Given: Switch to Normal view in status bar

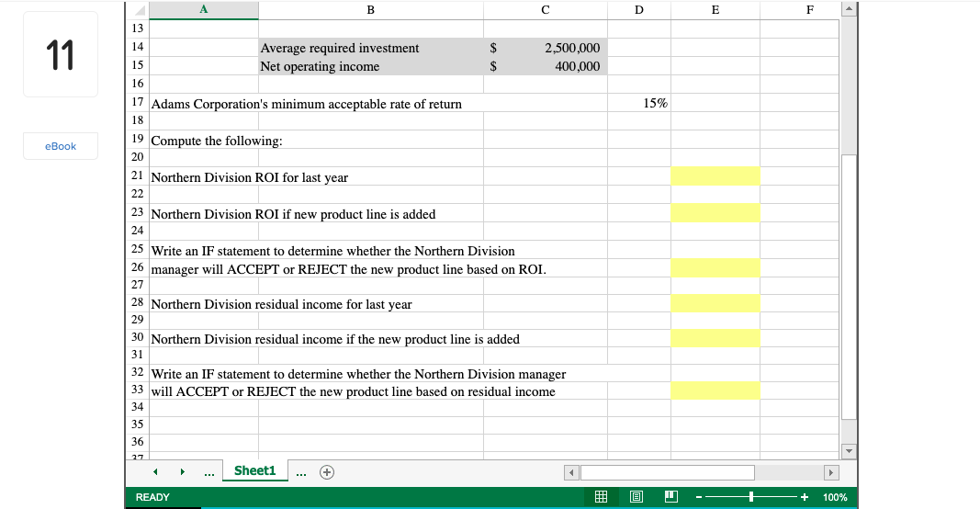Looking at the screenshot, I should tap(602, 497).
